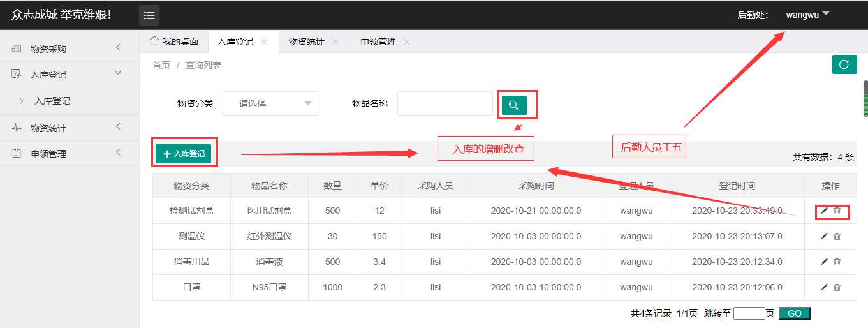The height and width of the screenshot is (328, 868).
Task: Delete the 医用试剂盒 row with trash icon
Action: click(x=837, y=211)
